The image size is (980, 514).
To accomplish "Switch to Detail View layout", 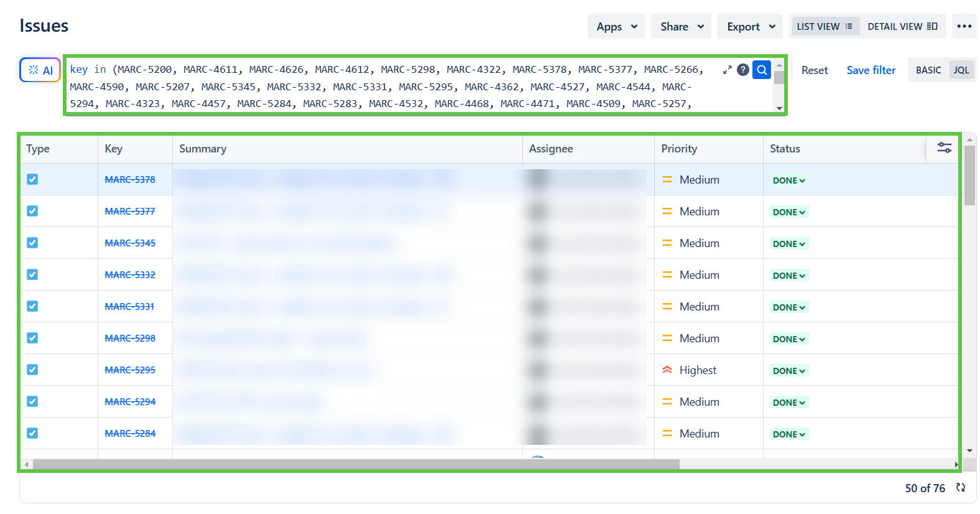I will coord(902,26).
